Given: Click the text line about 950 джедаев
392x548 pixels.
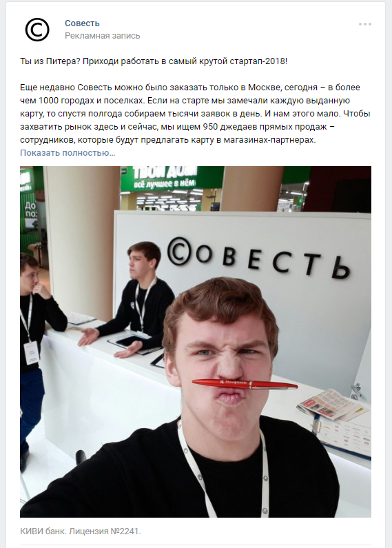Looking at the screenshot, I should tap(177, 127).
